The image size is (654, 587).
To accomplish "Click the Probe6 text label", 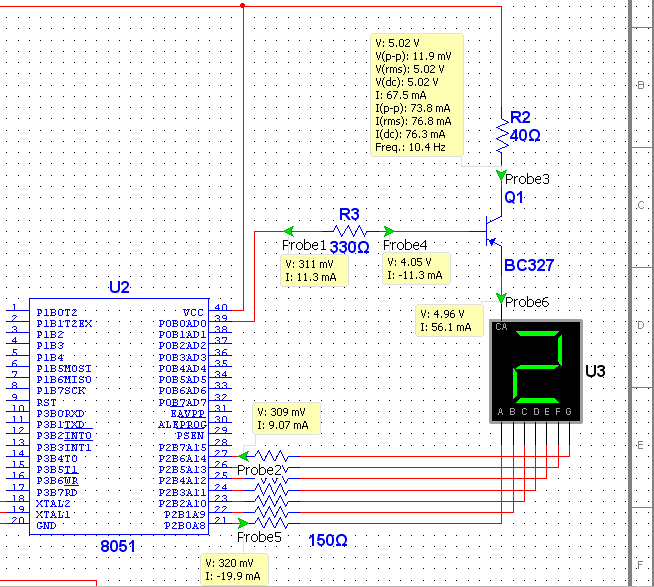I will tap(527, 302).
